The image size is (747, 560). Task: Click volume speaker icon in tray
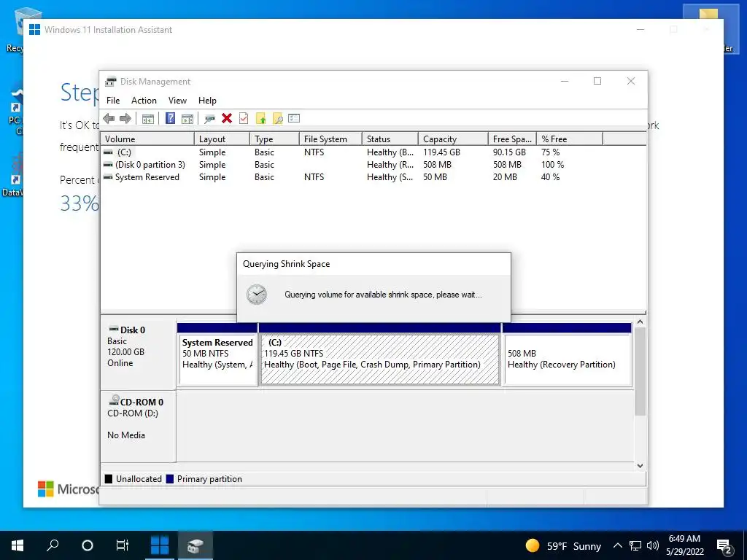pos(653,545)
